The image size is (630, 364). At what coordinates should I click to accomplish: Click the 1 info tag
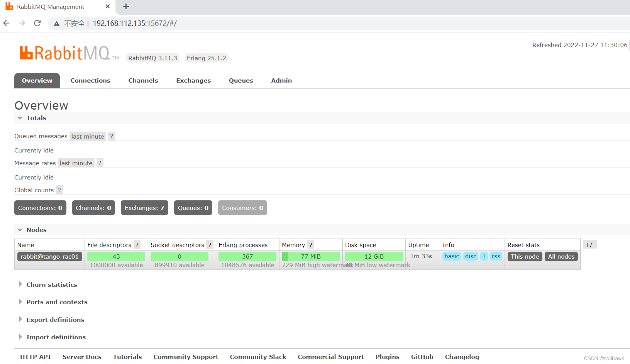[484, 256]
